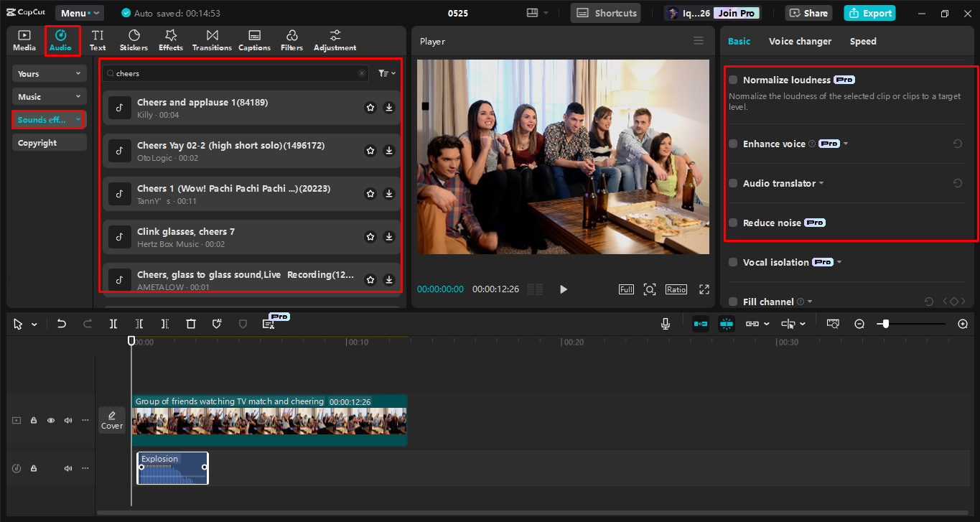Enable the Normalize loudness option

(x=733, y=80)
